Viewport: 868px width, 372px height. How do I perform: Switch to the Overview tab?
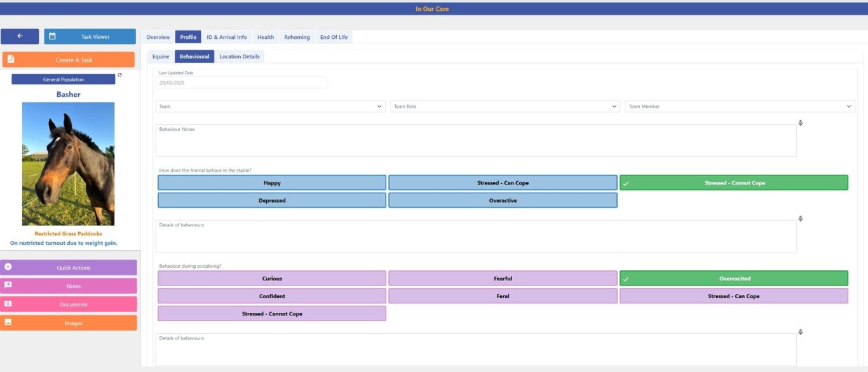pyautogui.click(x=158, y=37)
